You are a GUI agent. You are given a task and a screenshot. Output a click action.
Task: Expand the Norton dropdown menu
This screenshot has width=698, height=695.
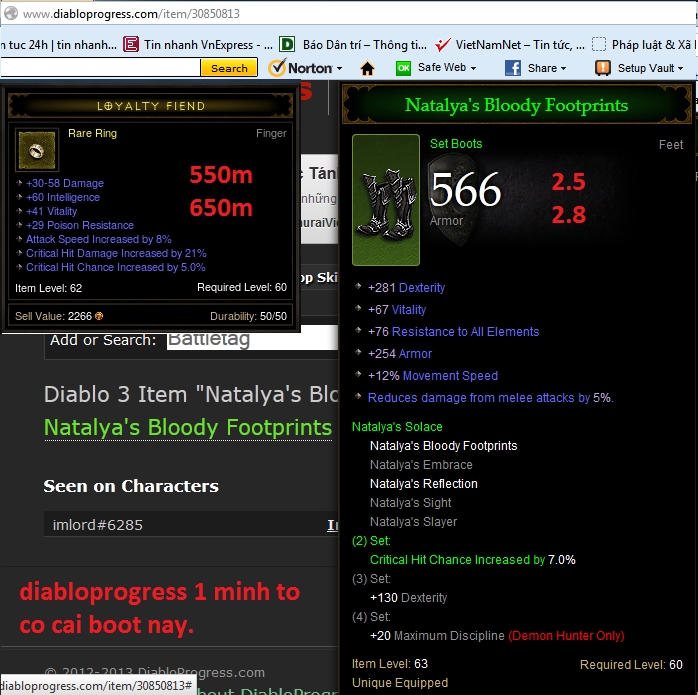[340, 69]
